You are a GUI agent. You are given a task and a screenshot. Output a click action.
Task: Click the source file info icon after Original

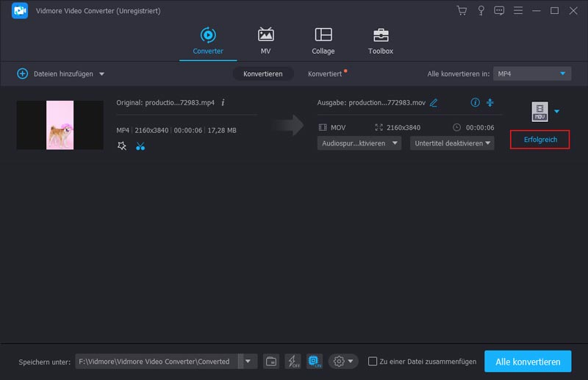[223, 103]
